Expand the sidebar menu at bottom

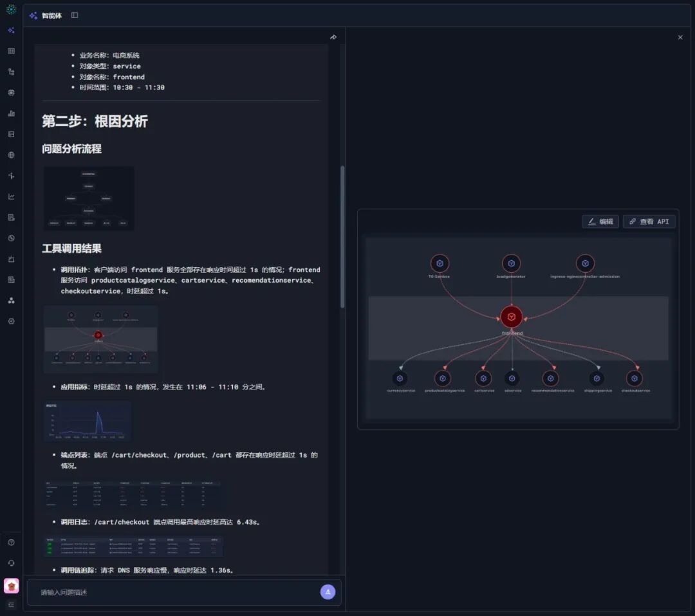[12, 604]
